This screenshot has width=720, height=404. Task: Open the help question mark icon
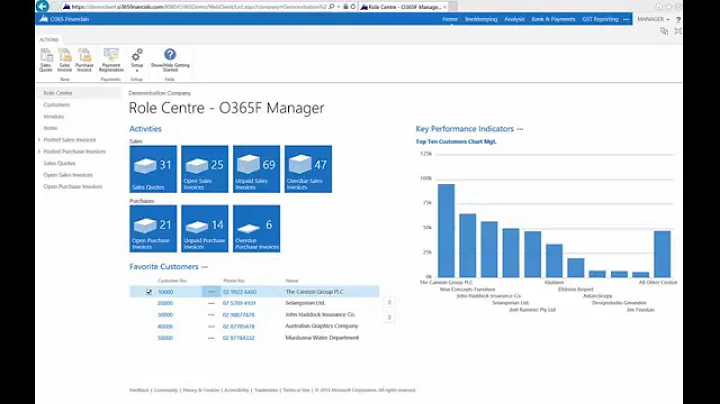click(x=678, y=19)
